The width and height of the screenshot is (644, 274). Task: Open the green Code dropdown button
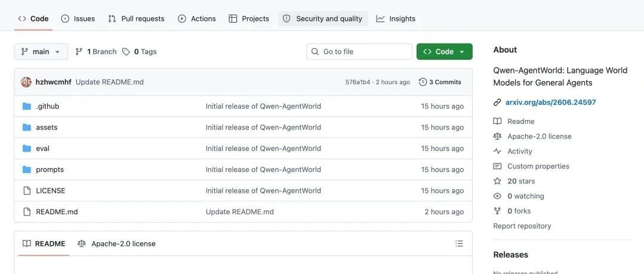pos(445,52)
